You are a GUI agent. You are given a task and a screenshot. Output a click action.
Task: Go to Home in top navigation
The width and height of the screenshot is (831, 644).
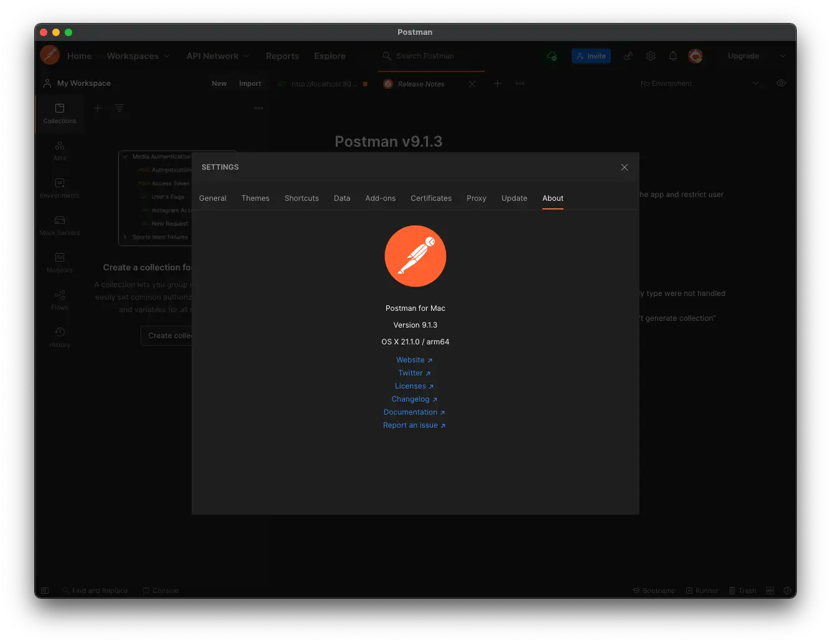[x=80, y=56]
